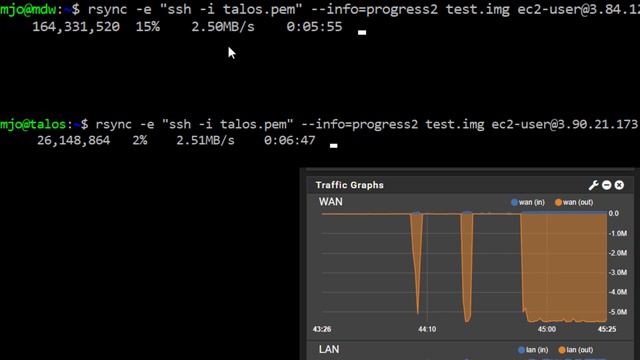Image resolution: width=640 pixels, height=360 pixels.
Task: Click the 43:26 time axis label
Action: coord(322,329)
